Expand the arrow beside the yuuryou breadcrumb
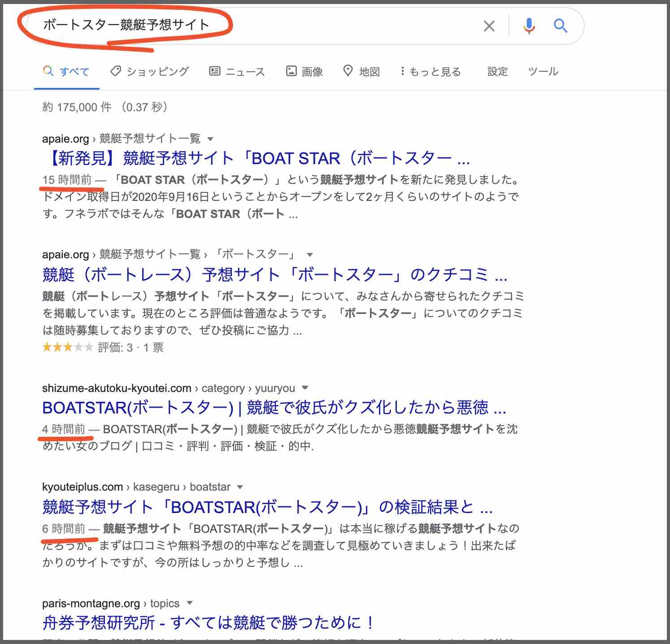 305,388
